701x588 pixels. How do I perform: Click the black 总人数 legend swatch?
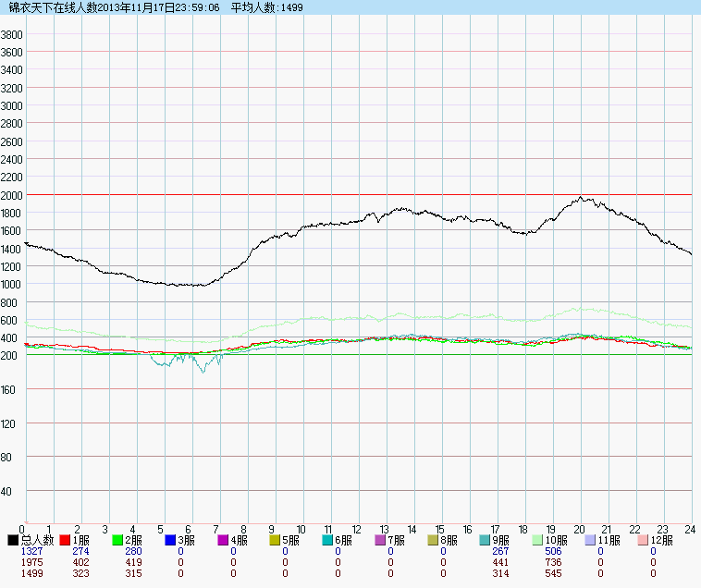[x=13, y=540]
